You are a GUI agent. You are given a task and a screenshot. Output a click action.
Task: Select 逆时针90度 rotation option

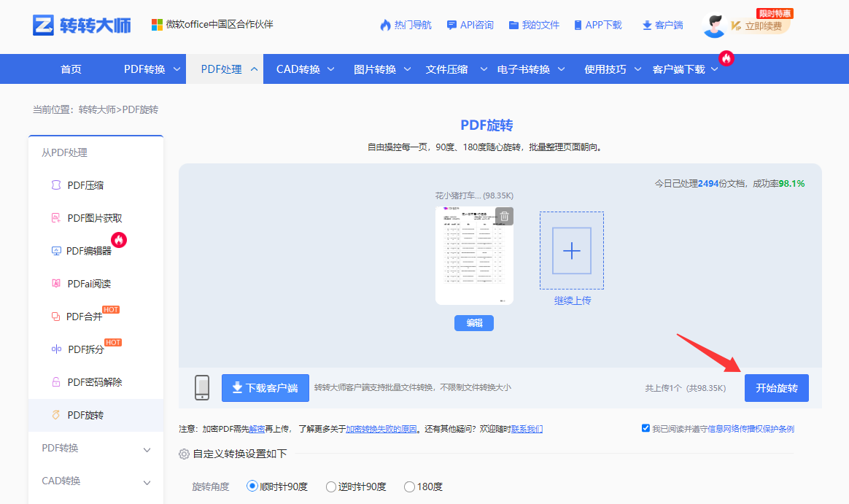(331, 486)
